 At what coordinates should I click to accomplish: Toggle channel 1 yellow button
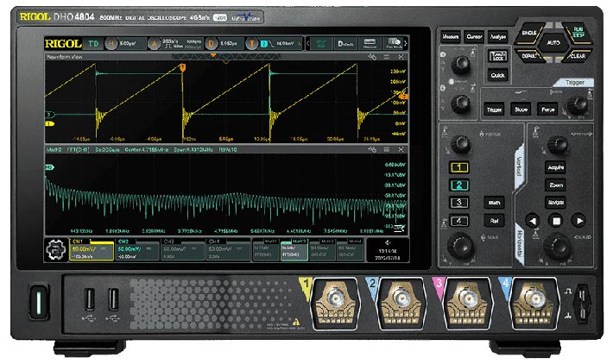pyautogui.click(x=462, y=166)
